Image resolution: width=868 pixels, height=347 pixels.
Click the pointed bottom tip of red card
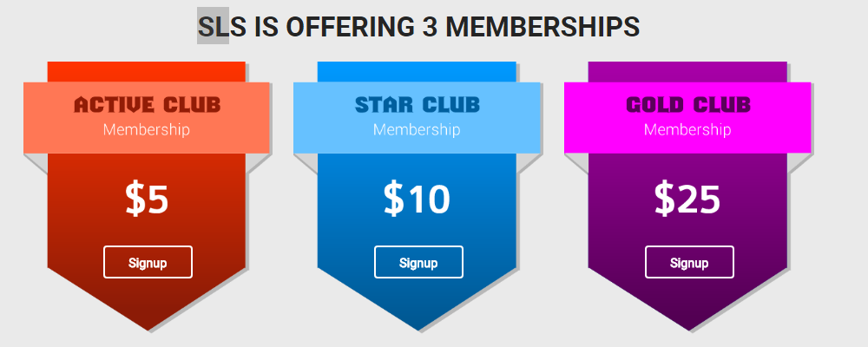coord(148,324)
